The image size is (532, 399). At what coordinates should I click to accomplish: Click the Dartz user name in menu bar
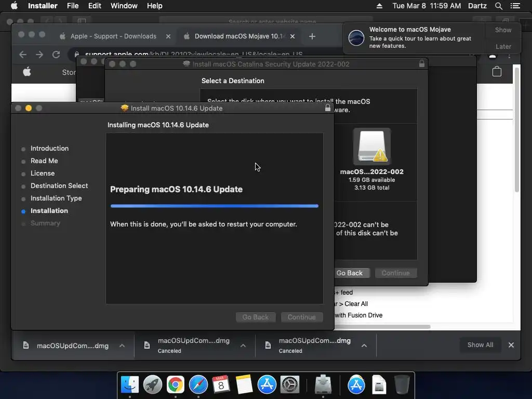click(x=477, y=6)
